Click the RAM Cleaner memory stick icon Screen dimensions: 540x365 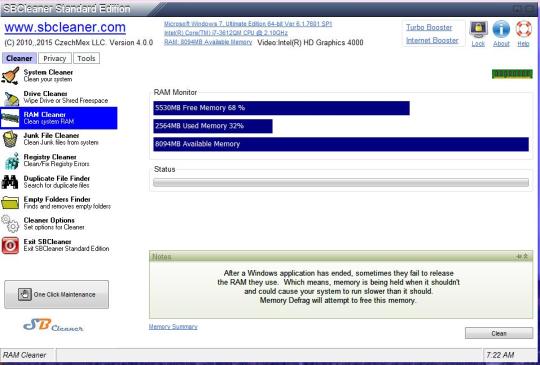[10, 118]
